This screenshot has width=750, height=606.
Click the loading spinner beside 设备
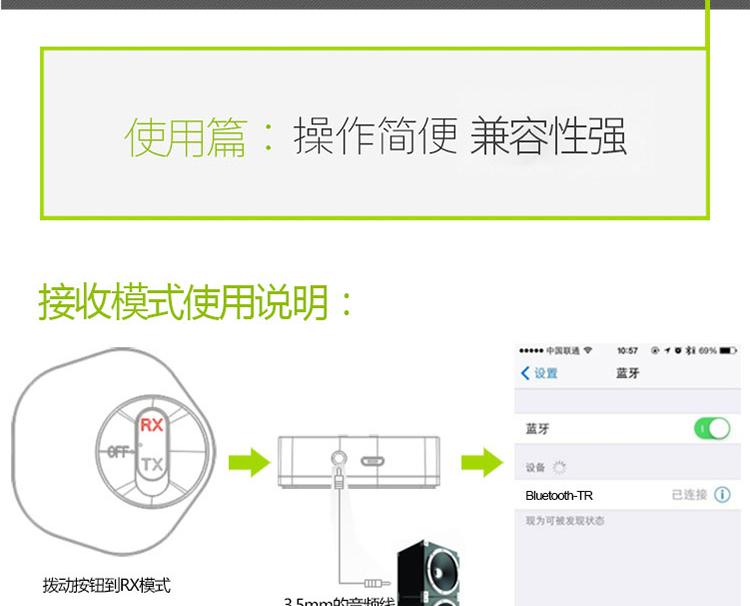point(559,467)
